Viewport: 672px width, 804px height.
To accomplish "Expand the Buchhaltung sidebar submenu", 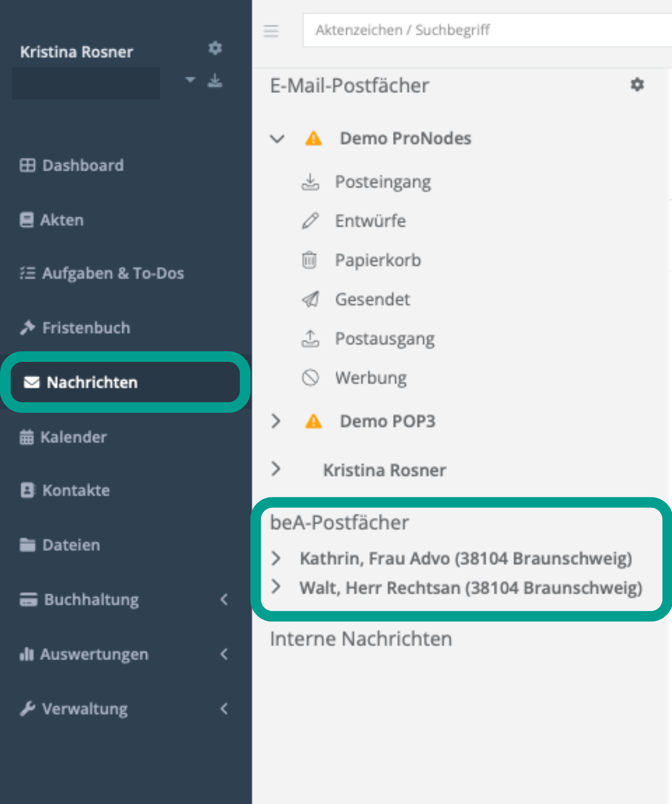I will pyautogui.click(x=91, y=599).
